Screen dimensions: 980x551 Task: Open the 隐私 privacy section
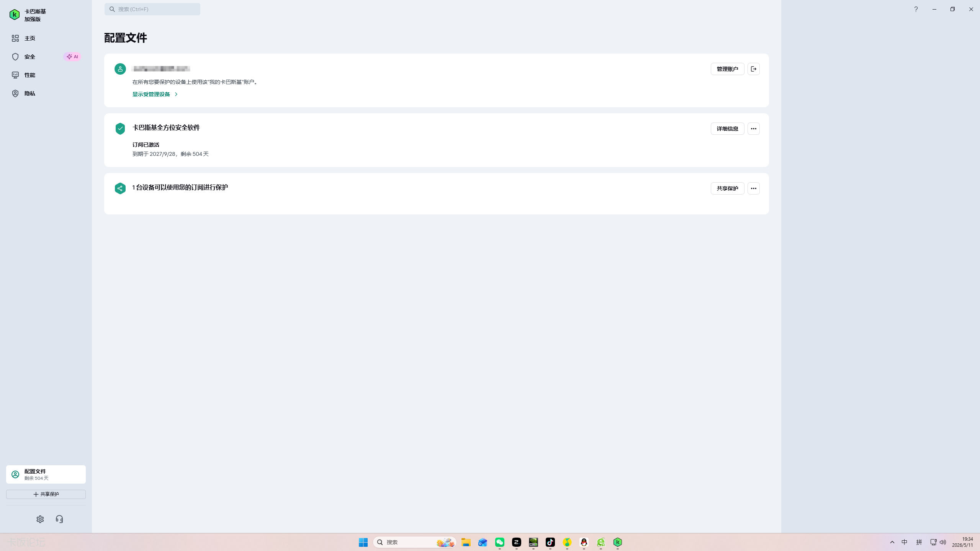[x=46, y=93]
